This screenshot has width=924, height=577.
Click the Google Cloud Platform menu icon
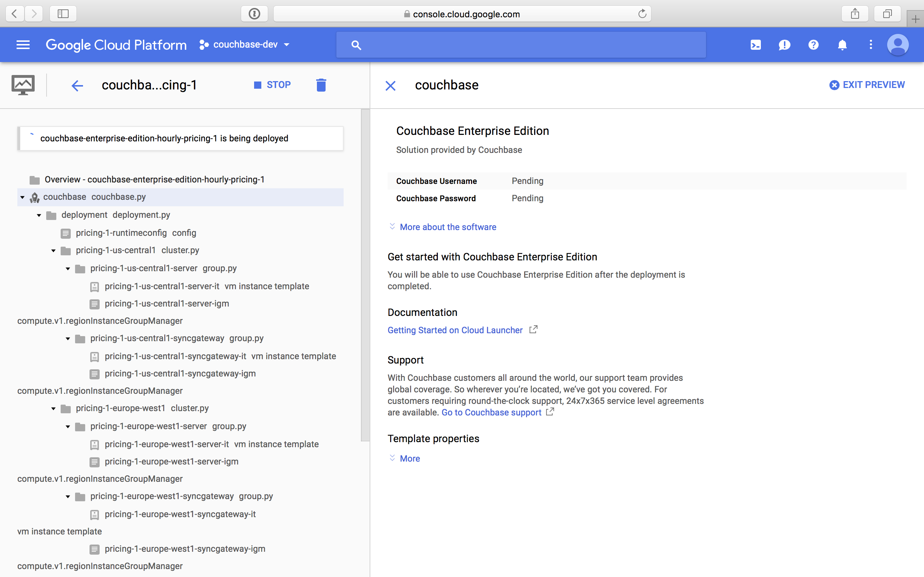[x=23, y=45]
